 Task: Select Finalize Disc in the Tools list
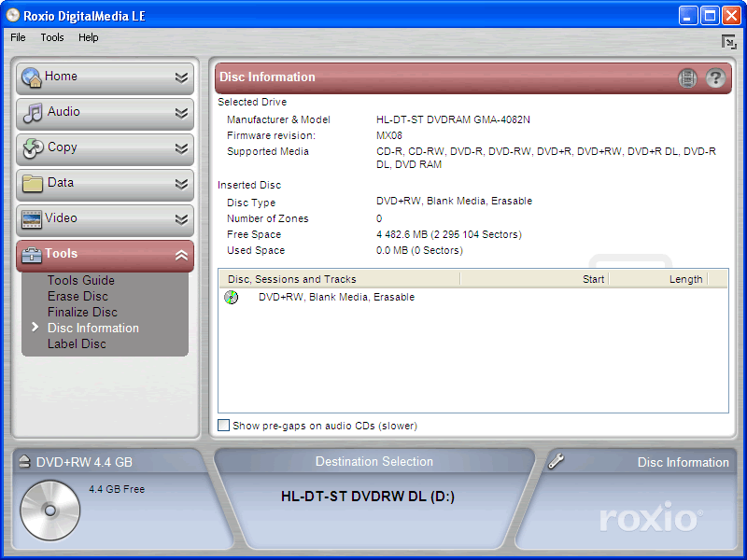[82, 312]
